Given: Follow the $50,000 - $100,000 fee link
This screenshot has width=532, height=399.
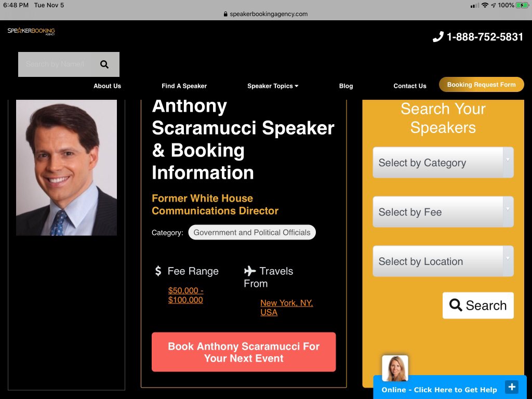Looking at the screenshot, I should point(185,295).
